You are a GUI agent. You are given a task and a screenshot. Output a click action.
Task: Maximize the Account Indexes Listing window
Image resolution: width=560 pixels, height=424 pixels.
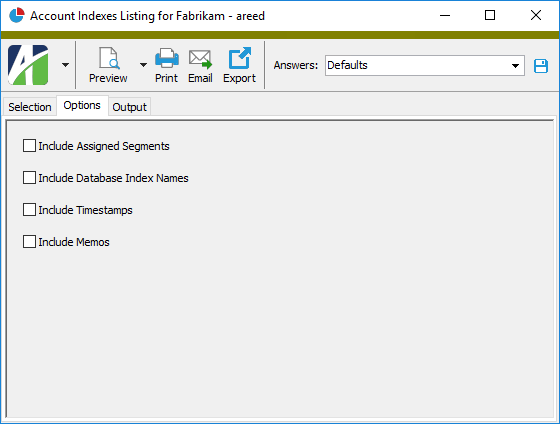point(490,15)
